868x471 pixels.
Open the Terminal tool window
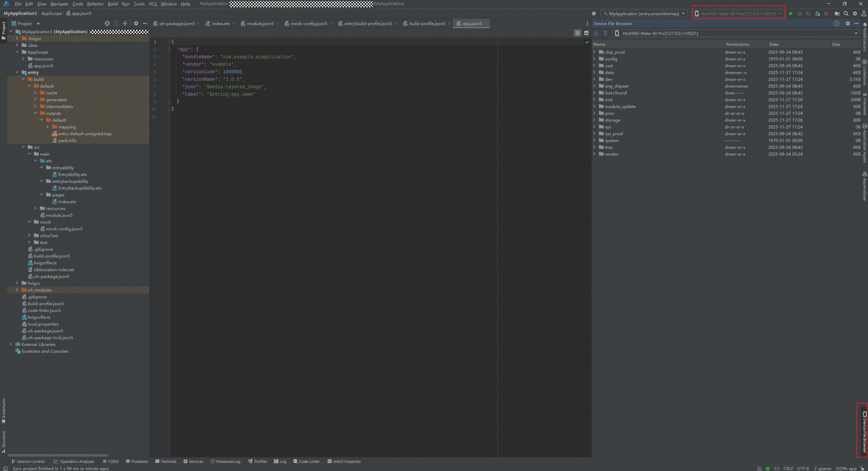[x=166, y=461]
